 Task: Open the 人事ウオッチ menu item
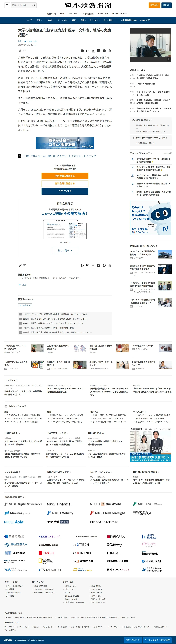103,14
